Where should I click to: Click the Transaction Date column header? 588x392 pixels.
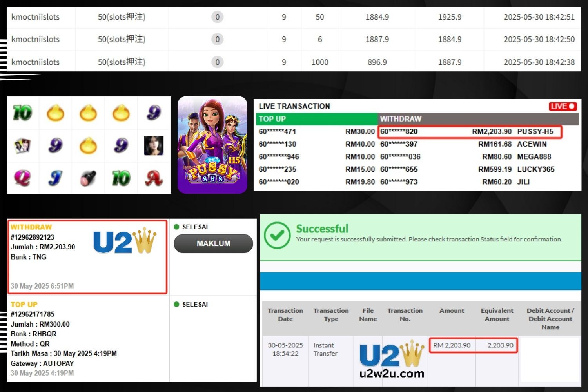pos(285,315)
